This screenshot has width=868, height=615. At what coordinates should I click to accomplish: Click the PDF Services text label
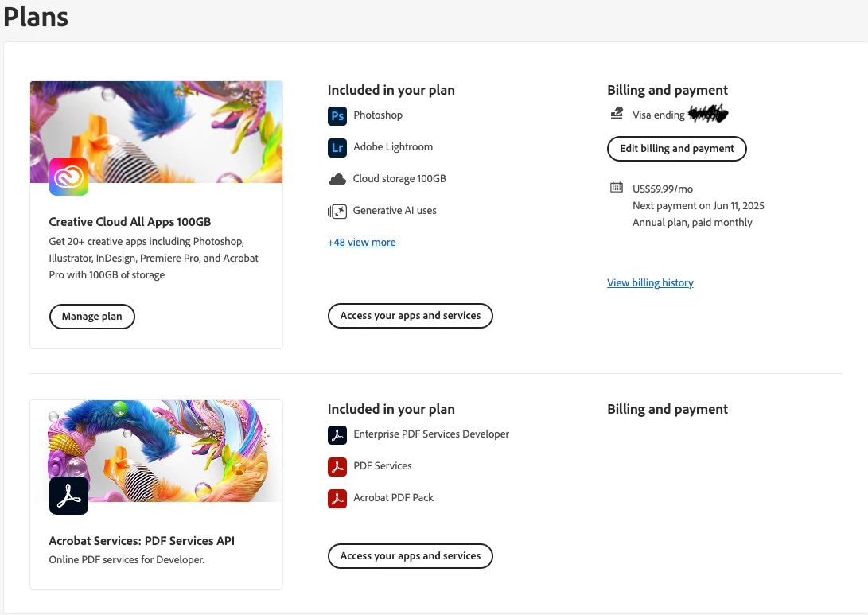[383, 466]
